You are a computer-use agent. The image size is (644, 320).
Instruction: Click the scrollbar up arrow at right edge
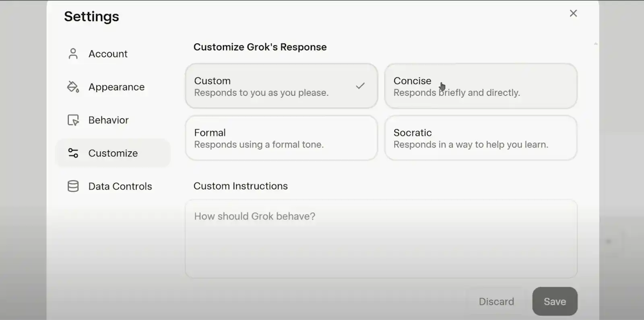pos(596,43)
